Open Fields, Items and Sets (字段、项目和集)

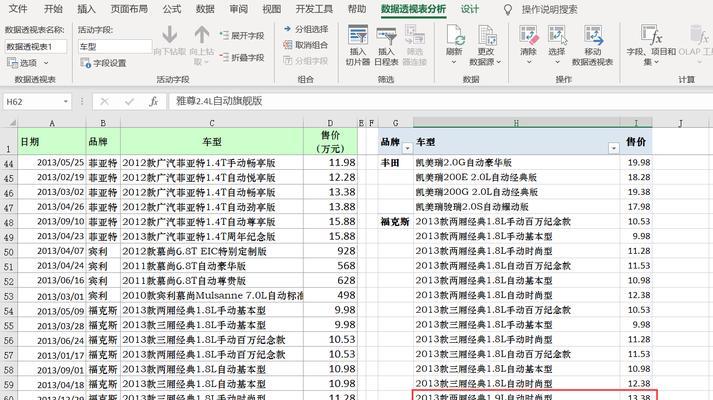651,45
